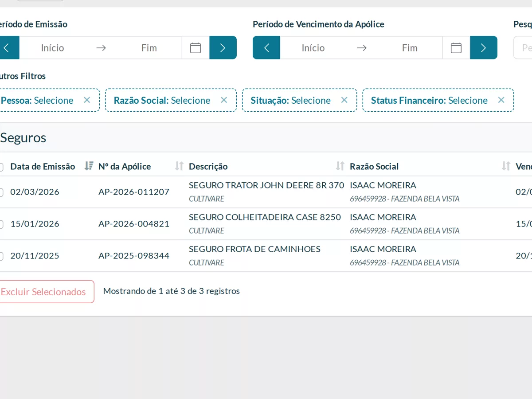Click description SEGURO COLHEITADEIRA CASE 8250
This screenshot has width=532, height=399.
tap(265, 217)
